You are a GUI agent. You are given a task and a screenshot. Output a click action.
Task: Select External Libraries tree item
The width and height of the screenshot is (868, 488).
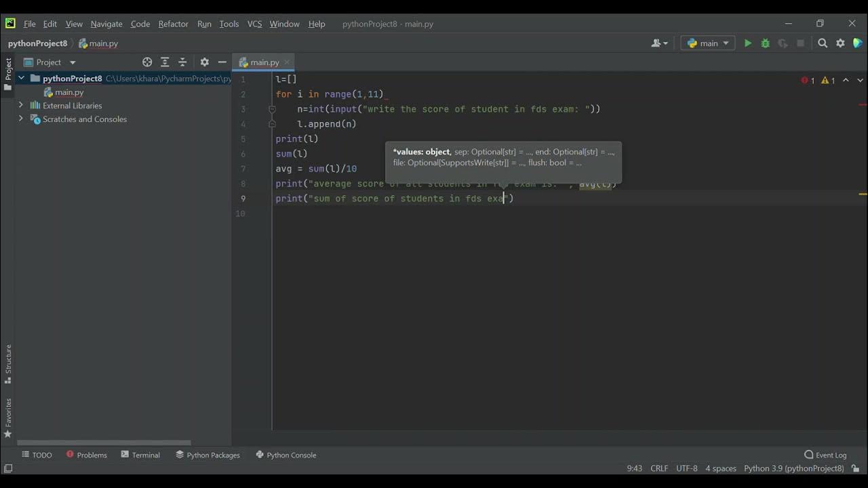72,106
